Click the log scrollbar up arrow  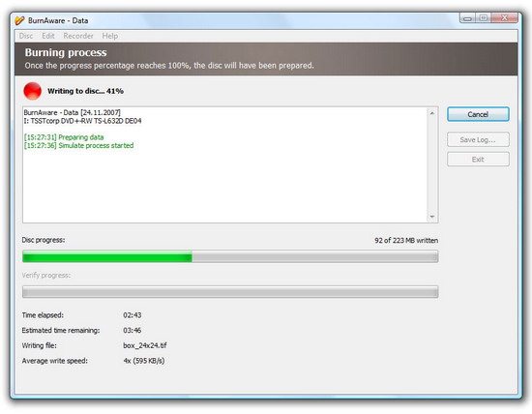point(432,113)
